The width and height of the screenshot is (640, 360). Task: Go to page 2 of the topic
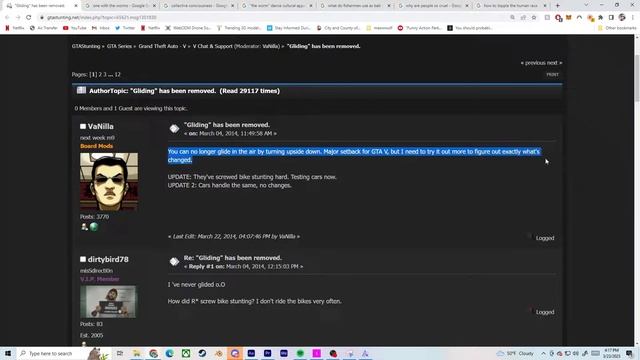pyautogui.click(x=100, y=75)
